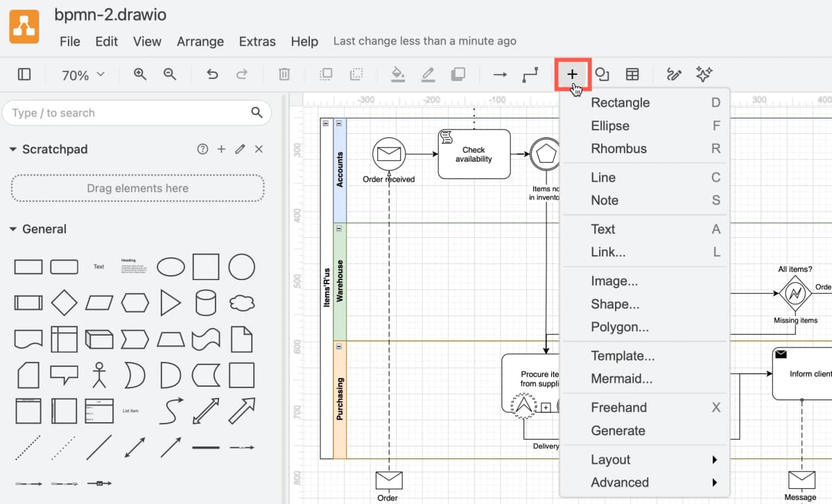This screenshot has width=832, height=504.
Task: Click the table insert icon
Action: tap(632, 74)
